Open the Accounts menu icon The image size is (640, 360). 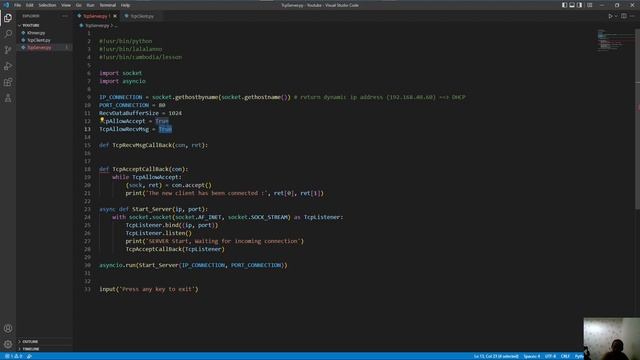coord(8,328)
